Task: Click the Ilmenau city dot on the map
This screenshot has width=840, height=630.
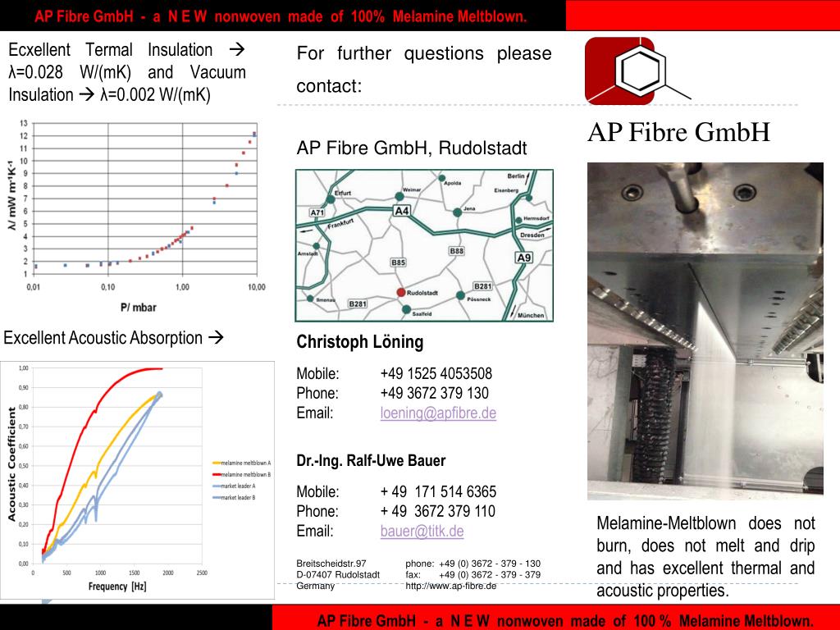Action: click(x=310, y=299)
